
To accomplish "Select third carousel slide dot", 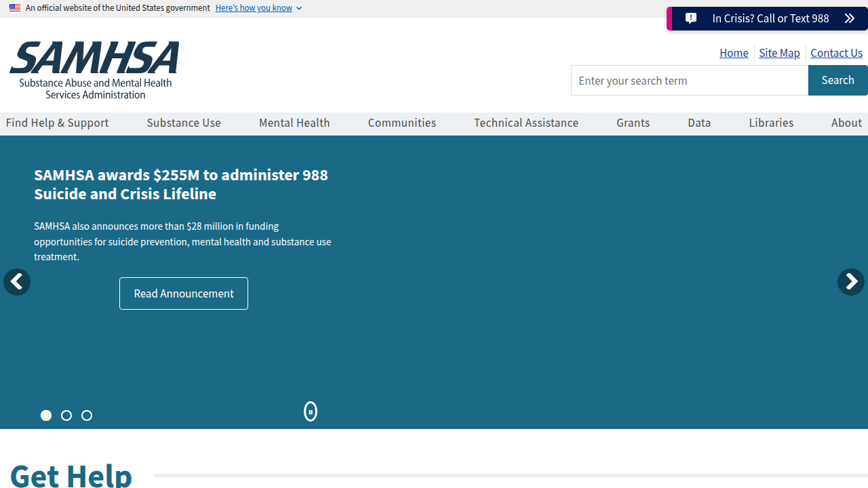I will pyautogui.click(x=87, y=415).
